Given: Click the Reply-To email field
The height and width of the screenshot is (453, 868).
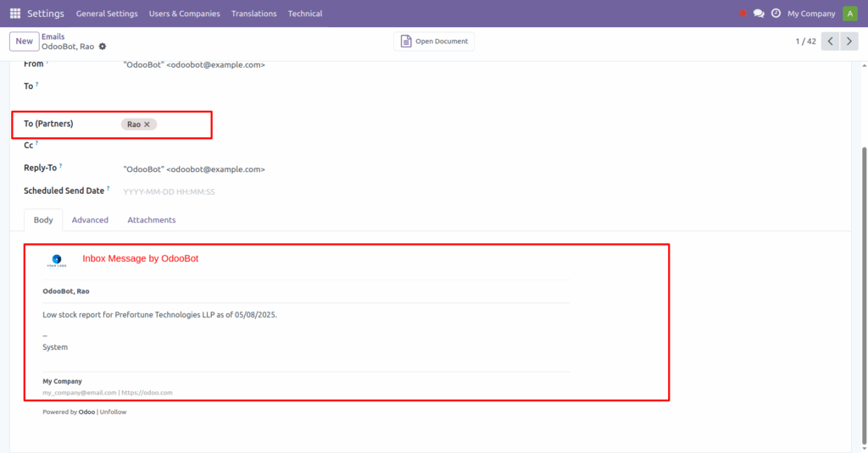Looking at the screenshot, I should pyautogui.click(x=194, y=169).
